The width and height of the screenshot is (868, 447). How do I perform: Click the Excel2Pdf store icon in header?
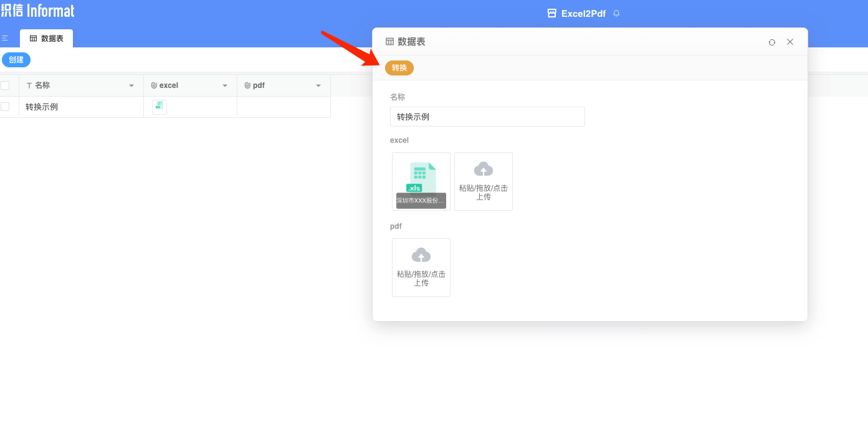coord(551,13)
